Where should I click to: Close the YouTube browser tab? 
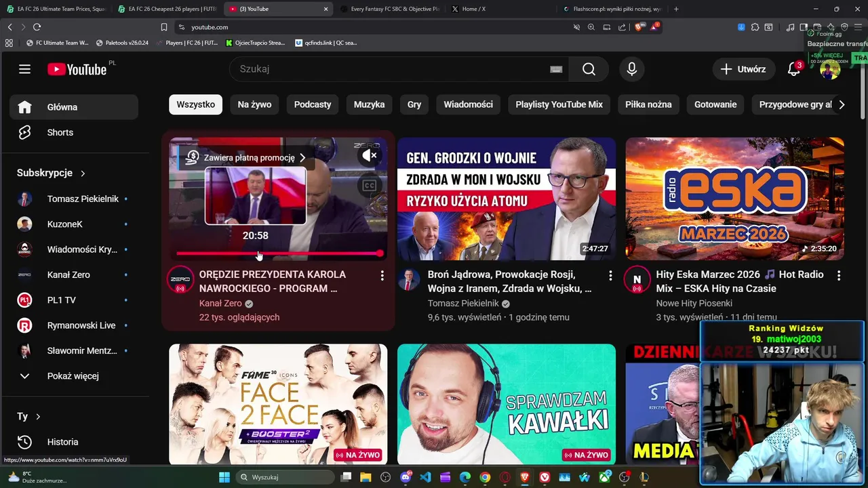pyautogui.click(x=326, y=9)
